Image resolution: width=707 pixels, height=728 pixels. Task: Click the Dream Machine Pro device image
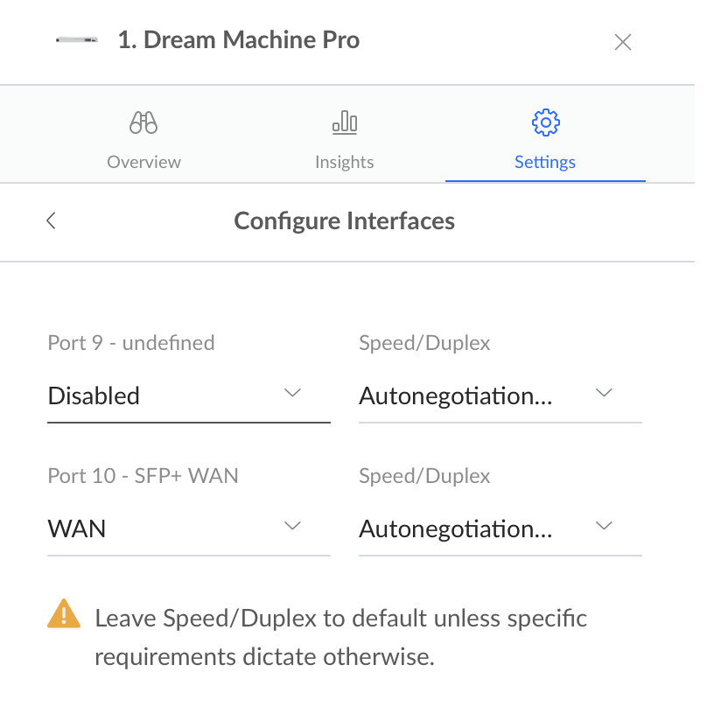click(x=77, y=39)
